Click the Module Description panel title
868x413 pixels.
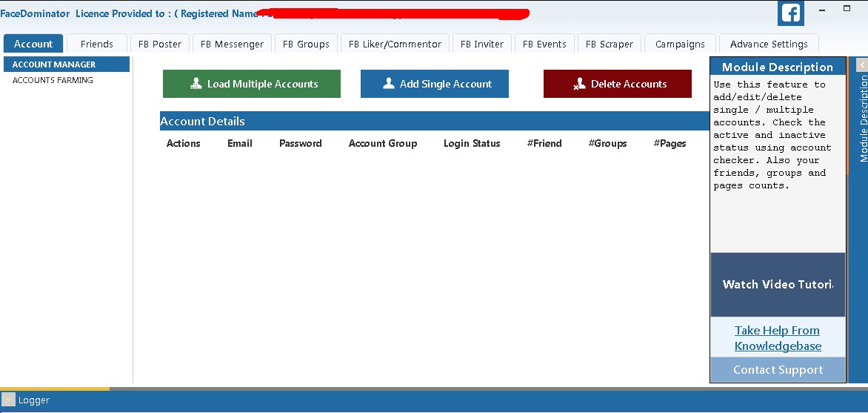[x=778, y=67]
